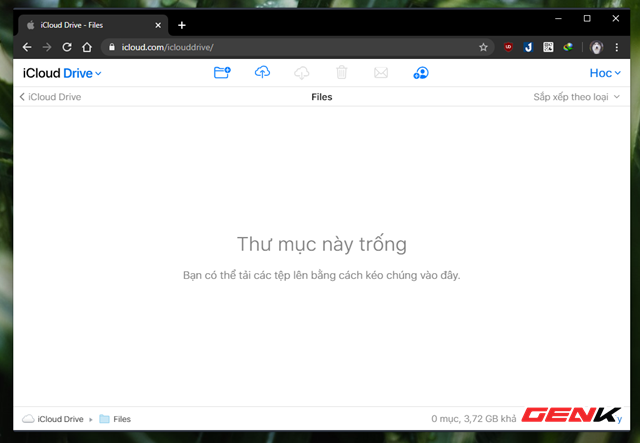640x443 pixels.
Task: Open the Hoc account menu
Action: (x=605, y=73)
